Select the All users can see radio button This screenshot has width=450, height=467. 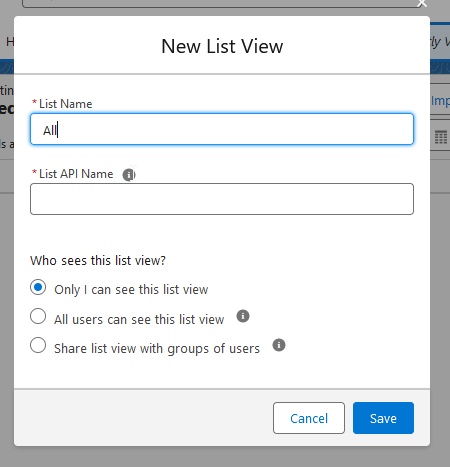[x=38, y=316]
